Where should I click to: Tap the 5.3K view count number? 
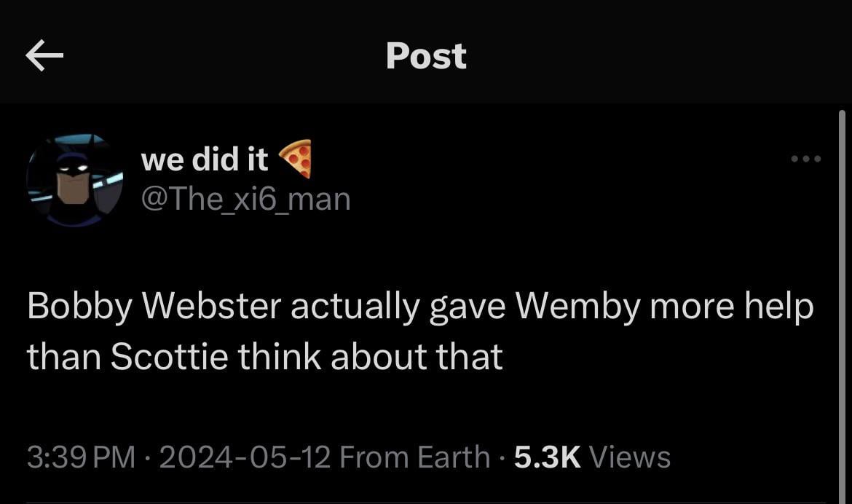pyautogui.click(x=547, y=457)
